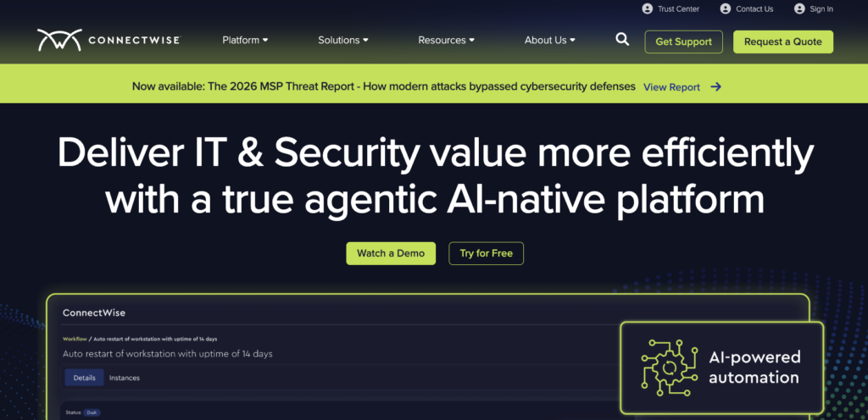The image size is (868, 420).
Task: Click the Trust Center person icon
Action: click(647, 8)
